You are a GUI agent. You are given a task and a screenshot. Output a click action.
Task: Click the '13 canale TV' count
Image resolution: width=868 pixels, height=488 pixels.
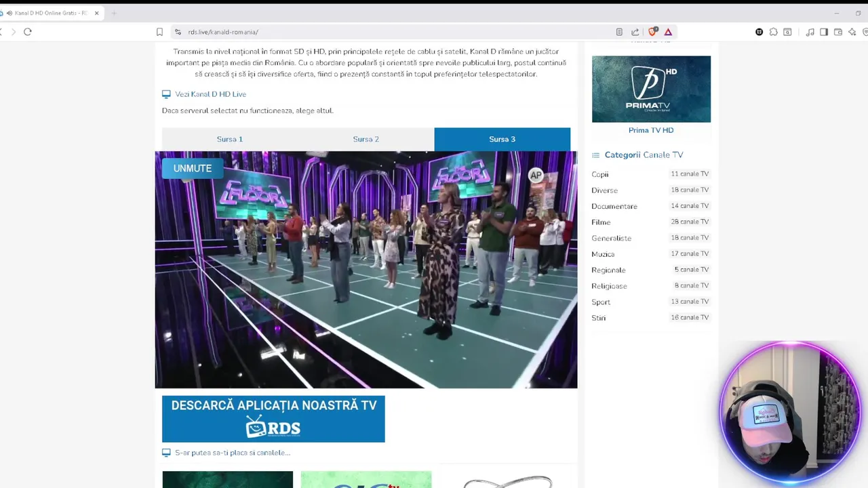tap(690, 302)
